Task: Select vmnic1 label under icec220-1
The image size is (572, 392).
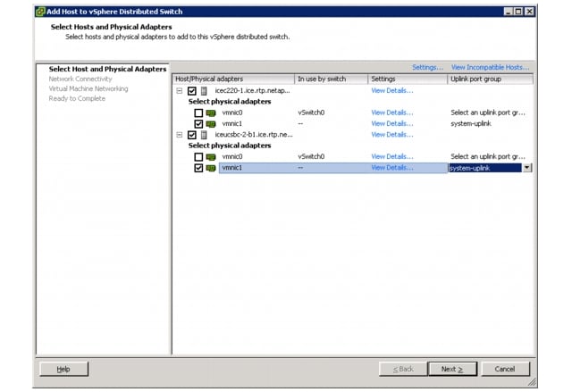Action: pyautogui.click(x=232, y=123)
